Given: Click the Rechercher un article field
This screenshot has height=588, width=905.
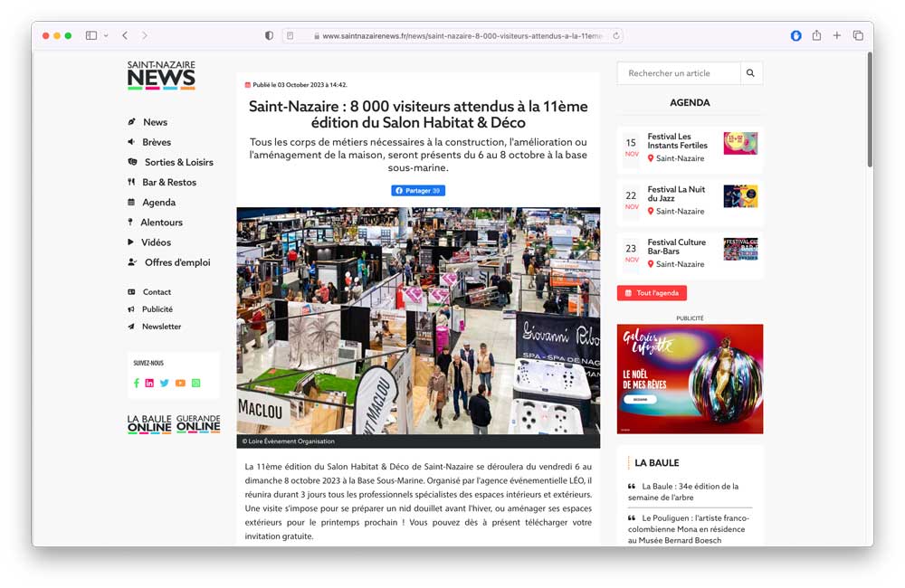Looking at the screenshot, I should [x=679, y=73].
